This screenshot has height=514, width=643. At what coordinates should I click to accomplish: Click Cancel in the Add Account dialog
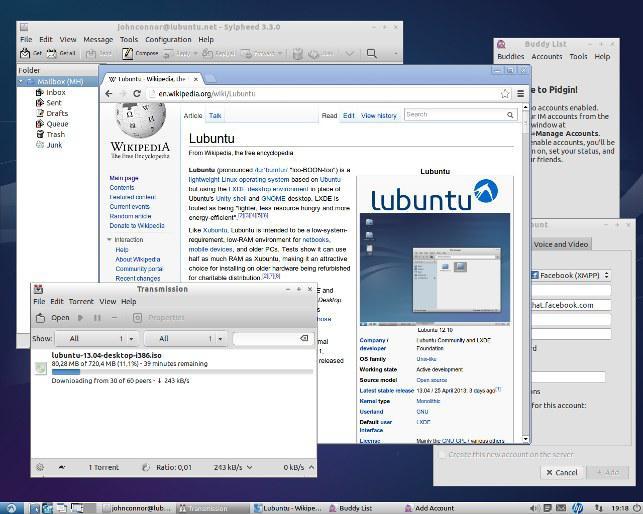(x=561, y=473)
